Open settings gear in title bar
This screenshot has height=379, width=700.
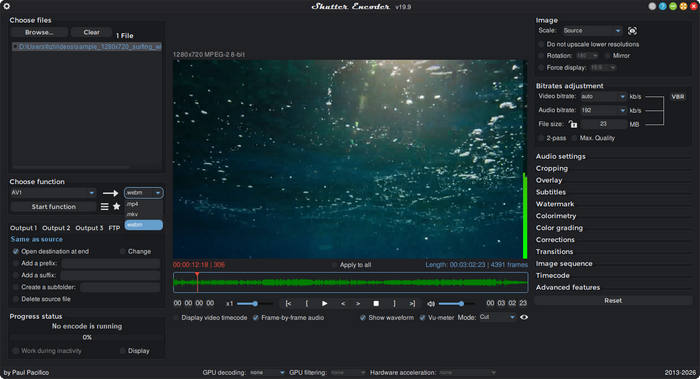6,6
